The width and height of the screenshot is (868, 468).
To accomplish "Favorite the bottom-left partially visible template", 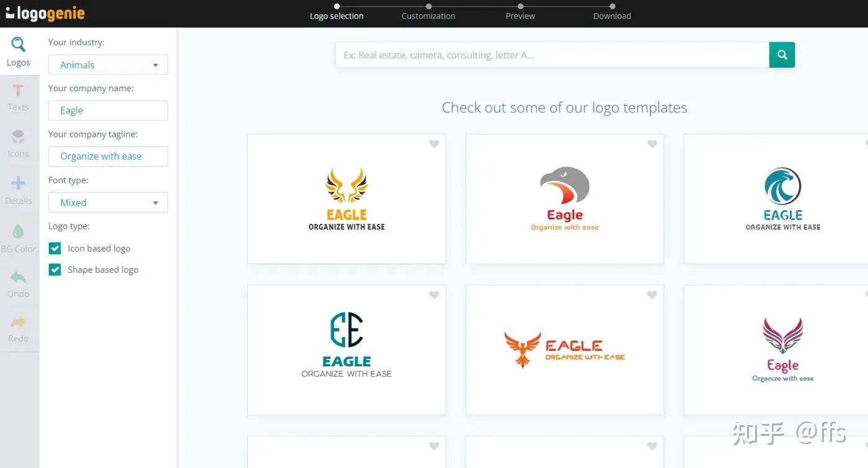I will point(434,446).
